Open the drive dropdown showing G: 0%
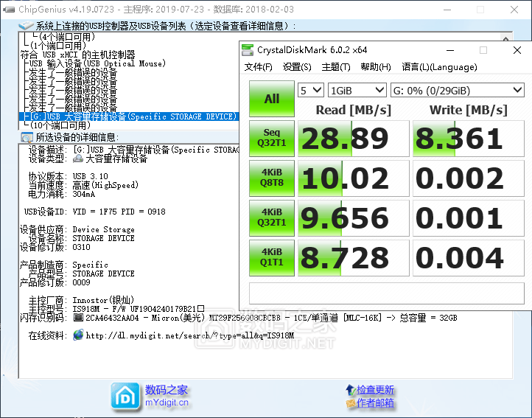The height and width of the screenshot is (418, 532). [458, 91]
